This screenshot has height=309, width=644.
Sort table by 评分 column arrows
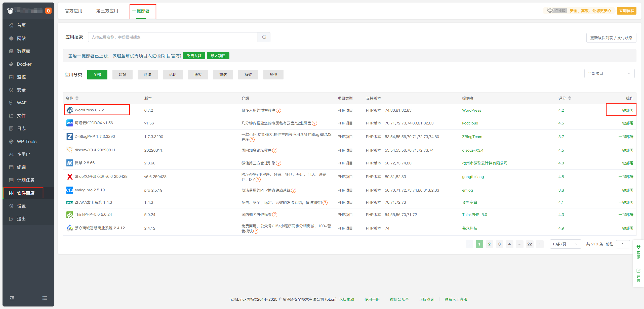[x=570, y=98]
